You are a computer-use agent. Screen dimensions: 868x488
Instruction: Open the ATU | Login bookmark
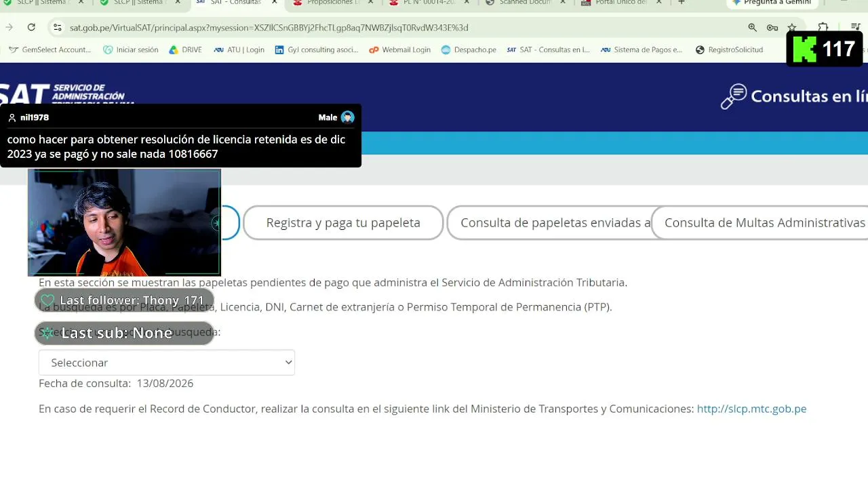click(x=239, y=49)
